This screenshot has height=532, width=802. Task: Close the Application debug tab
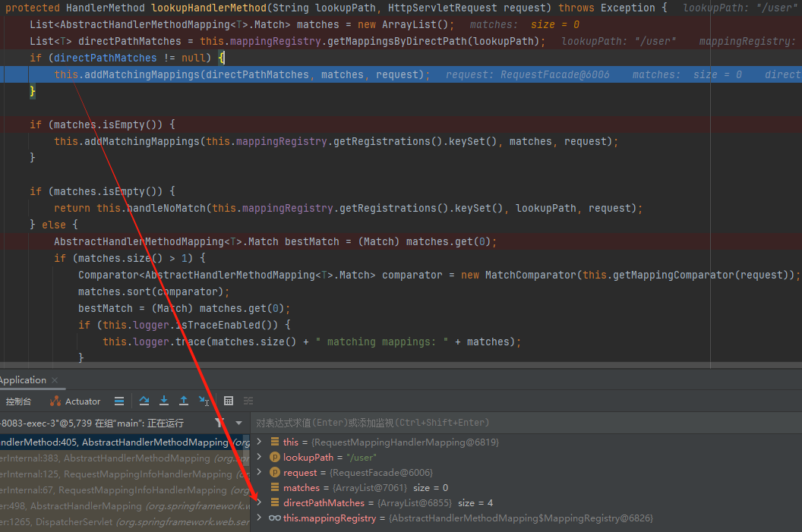coord(55,380)
